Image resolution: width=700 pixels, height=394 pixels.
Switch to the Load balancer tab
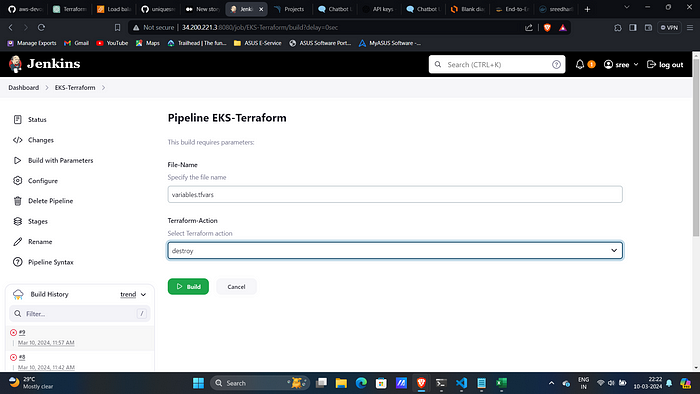114,9
